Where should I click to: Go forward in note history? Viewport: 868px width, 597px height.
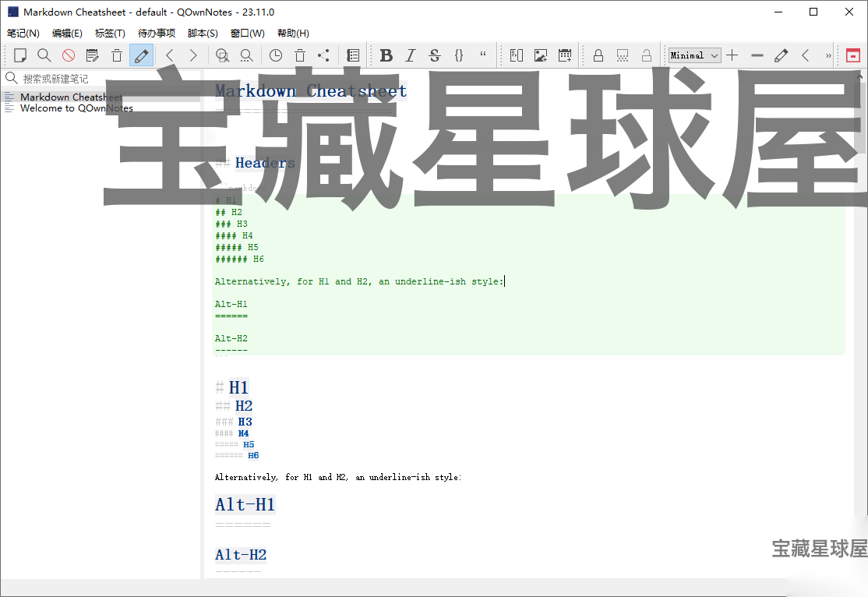pyautogui.click(x=193, y=55)
